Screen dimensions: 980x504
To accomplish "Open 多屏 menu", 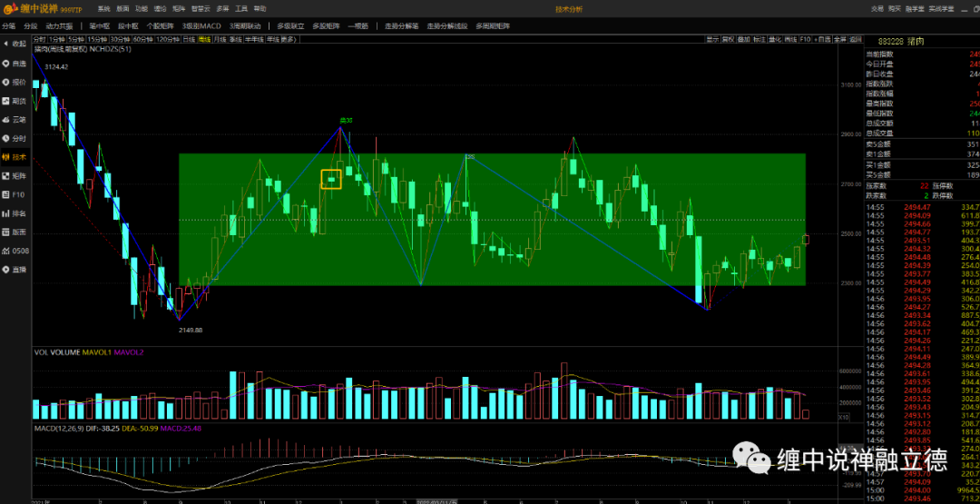I will [x=222, y=9].
